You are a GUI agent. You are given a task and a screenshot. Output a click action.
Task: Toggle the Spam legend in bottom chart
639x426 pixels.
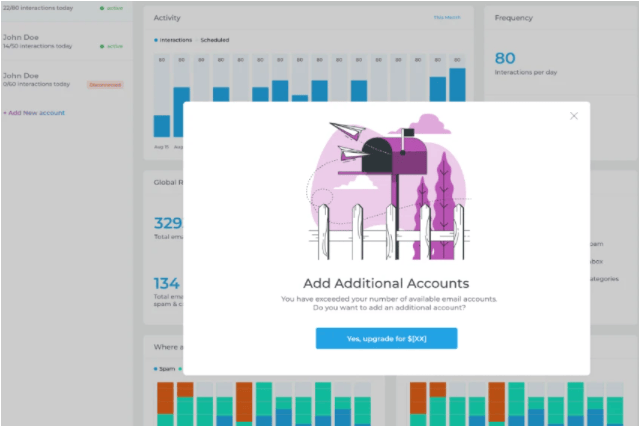click(x=163, y=368)
